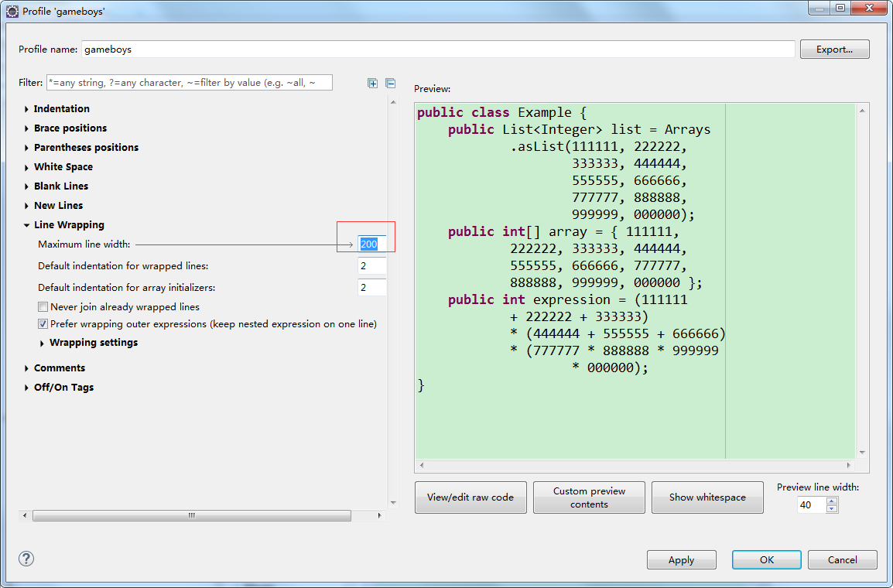
Task: Decrease Preview line width with down arrow
Action: click(x=832, y=509)
